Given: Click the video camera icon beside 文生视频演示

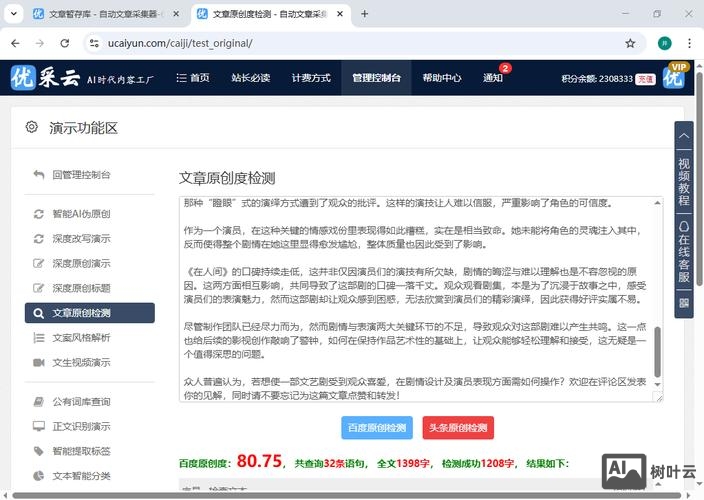Looking at the screenshot, I should [39, 363].
